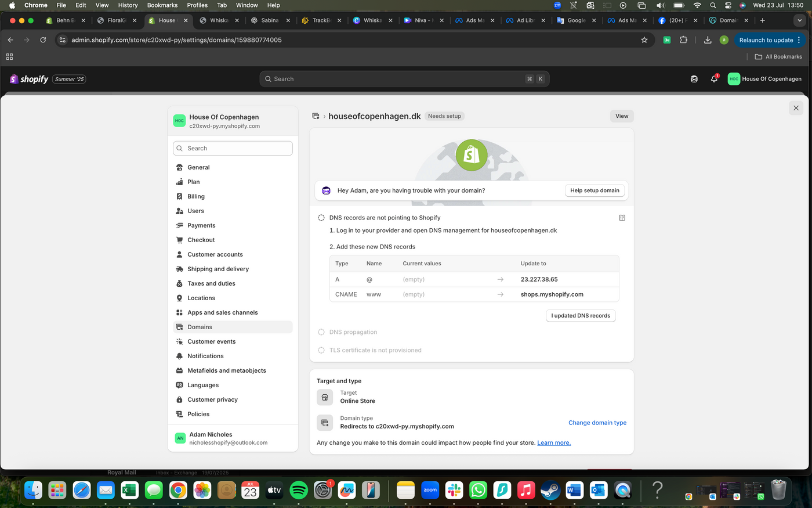
Task: Open the Bookmarks menu in menu bar
Action: pyautogui.click(x=162, y=5)
